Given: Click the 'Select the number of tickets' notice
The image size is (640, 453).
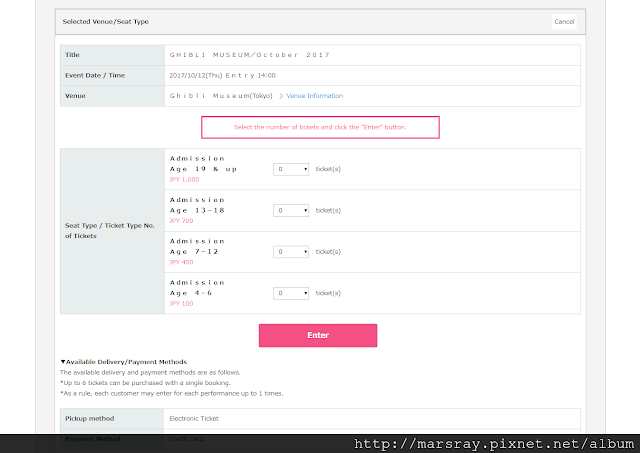Looking at the screenshot, I should point(320,127).
